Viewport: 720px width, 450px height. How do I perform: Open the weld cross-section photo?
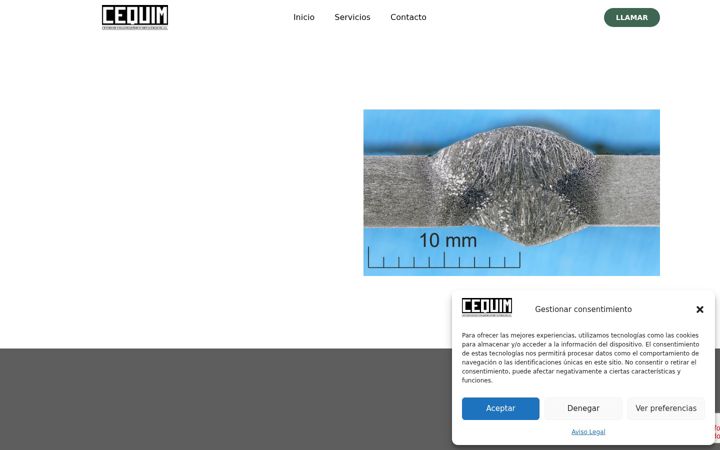(x=512, y=192)
